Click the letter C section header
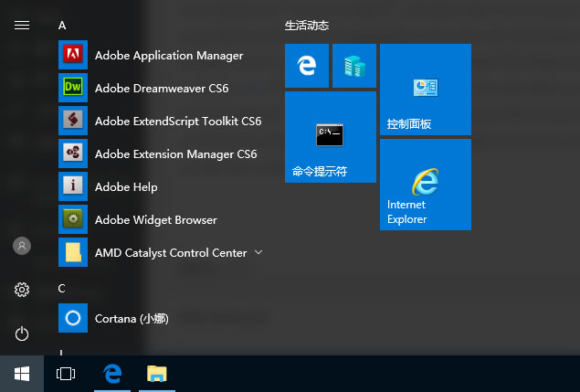The height and width of the screenshot is (392, 580). 62,289
